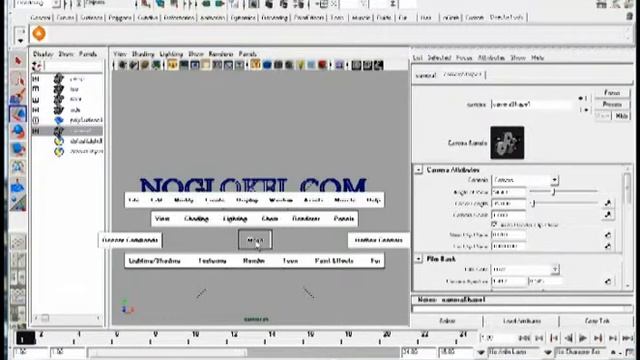Click Recent Commands in the hotbox
Viewport: 640px width, 360px height.
130,240
